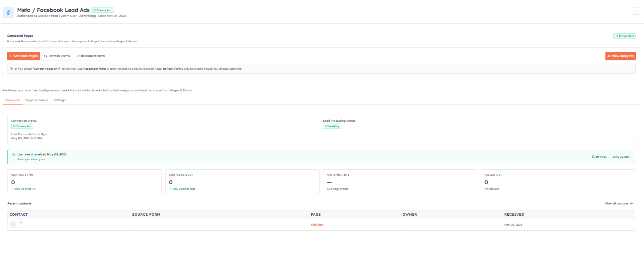Click the 'Recent contacts' heading
This screenshot has width=644, height=261.
click(x=19, y=203)
